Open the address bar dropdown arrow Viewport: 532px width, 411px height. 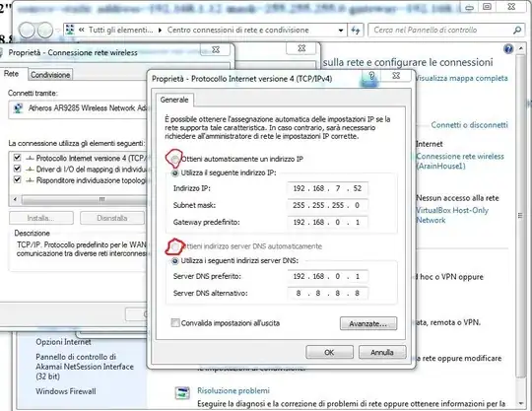[341, 31]
